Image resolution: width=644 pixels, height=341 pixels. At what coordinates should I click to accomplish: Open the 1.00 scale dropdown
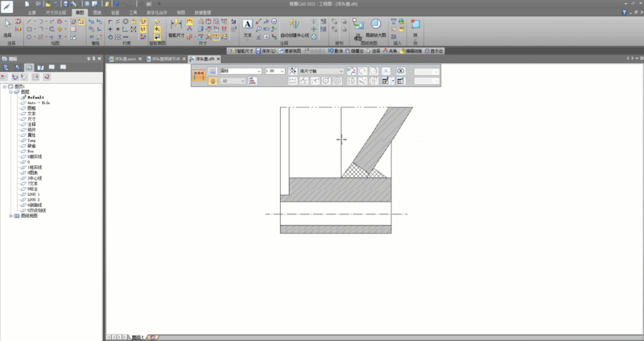281,72
